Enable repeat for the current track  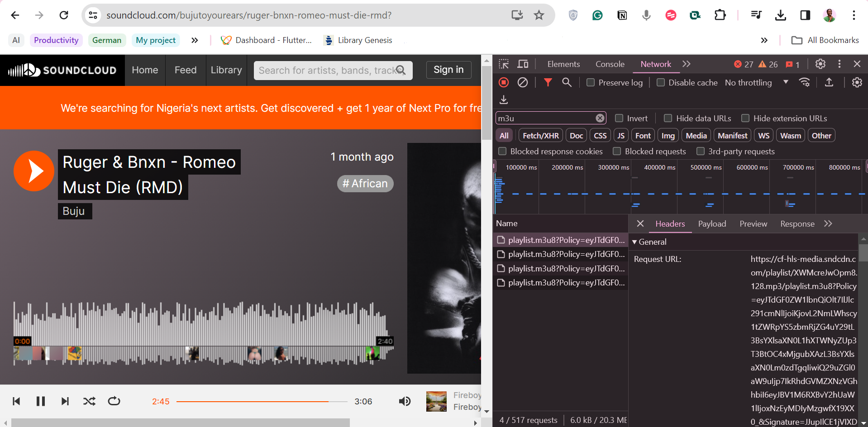tap(114, 401)
